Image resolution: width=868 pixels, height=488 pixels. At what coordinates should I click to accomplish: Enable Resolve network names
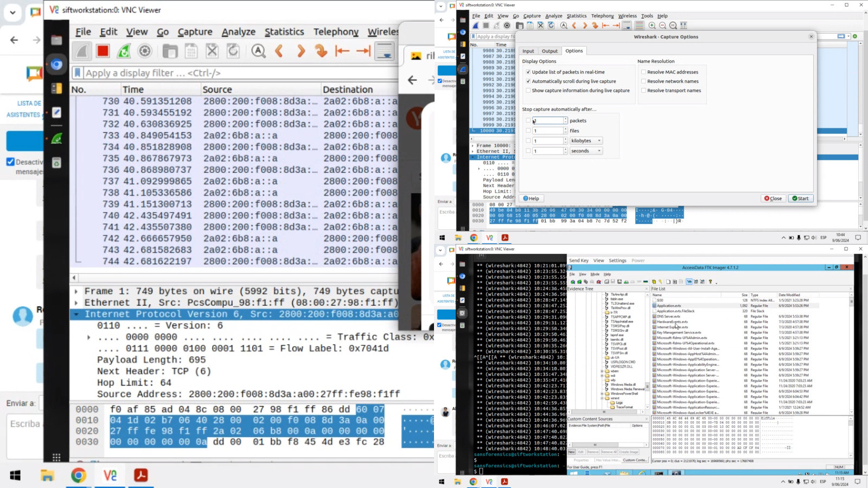point(643,81)
